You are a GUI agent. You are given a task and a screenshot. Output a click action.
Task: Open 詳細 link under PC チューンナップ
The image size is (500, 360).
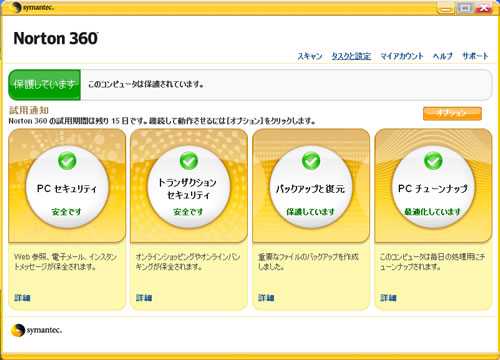[388, 298]
